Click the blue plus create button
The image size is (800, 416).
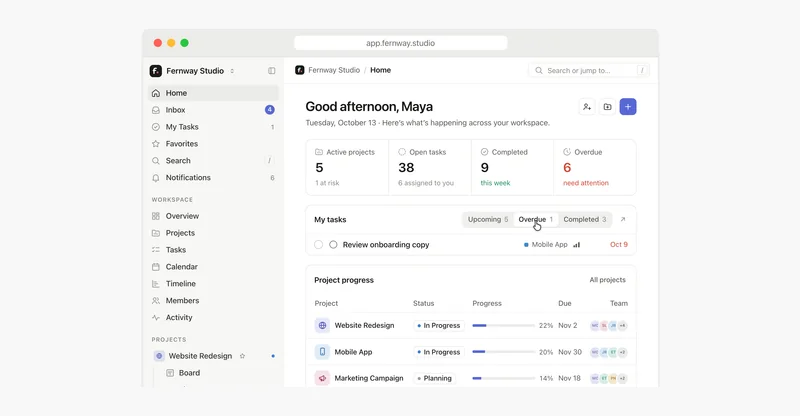pyautogui.click(x=628, y=107)
